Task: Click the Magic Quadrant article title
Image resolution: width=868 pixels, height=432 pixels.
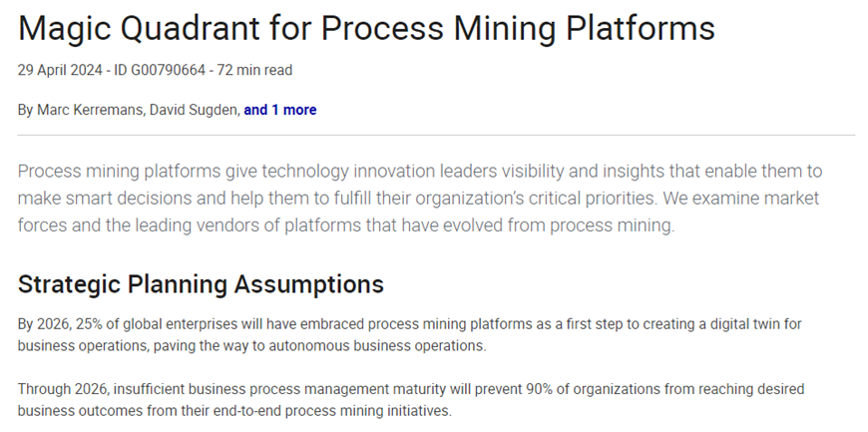Action: pyautogui.click(x=366, y=29)
